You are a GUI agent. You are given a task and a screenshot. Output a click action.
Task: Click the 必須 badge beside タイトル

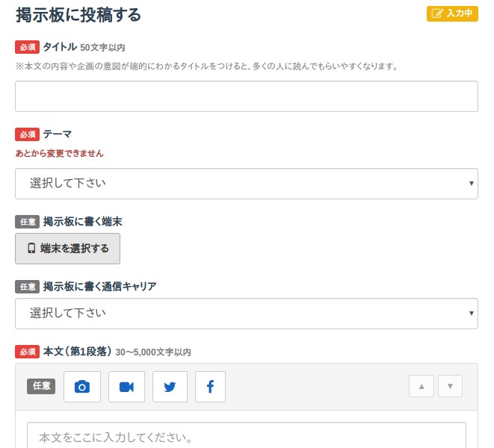[27, 47]
